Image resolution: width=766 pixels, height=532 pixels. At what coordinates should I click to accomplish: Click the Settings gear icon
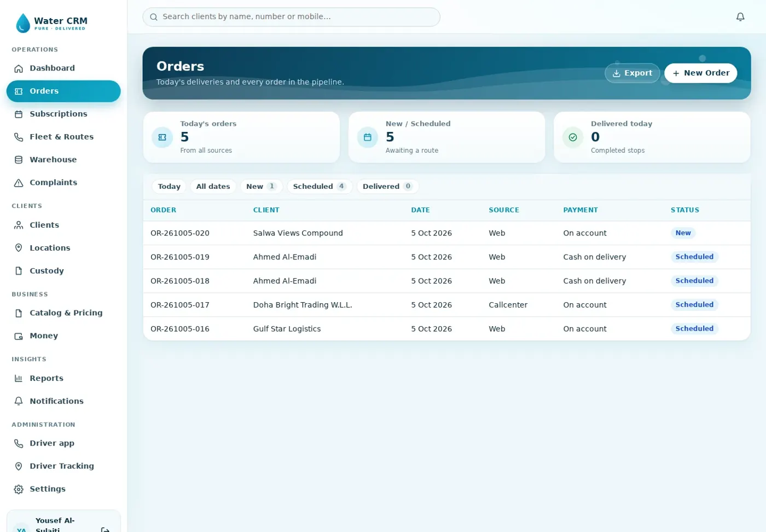[19, 489]
